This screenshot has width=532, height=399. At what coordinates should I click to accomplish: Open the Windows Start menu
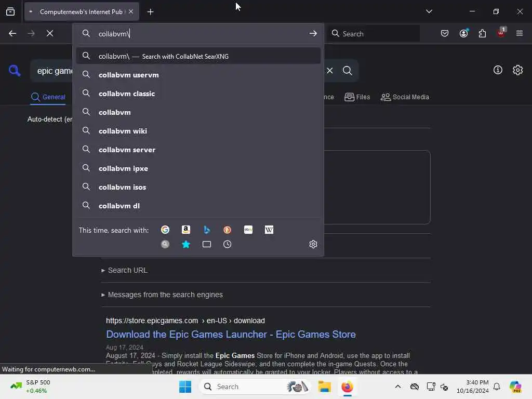[185, 387]
